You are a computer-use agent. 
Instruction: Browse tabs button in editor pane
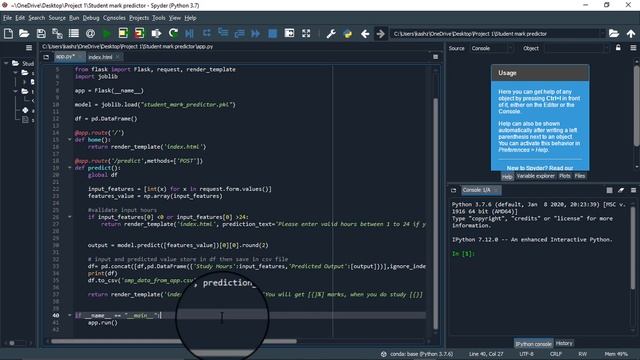(x=46, y=57)
